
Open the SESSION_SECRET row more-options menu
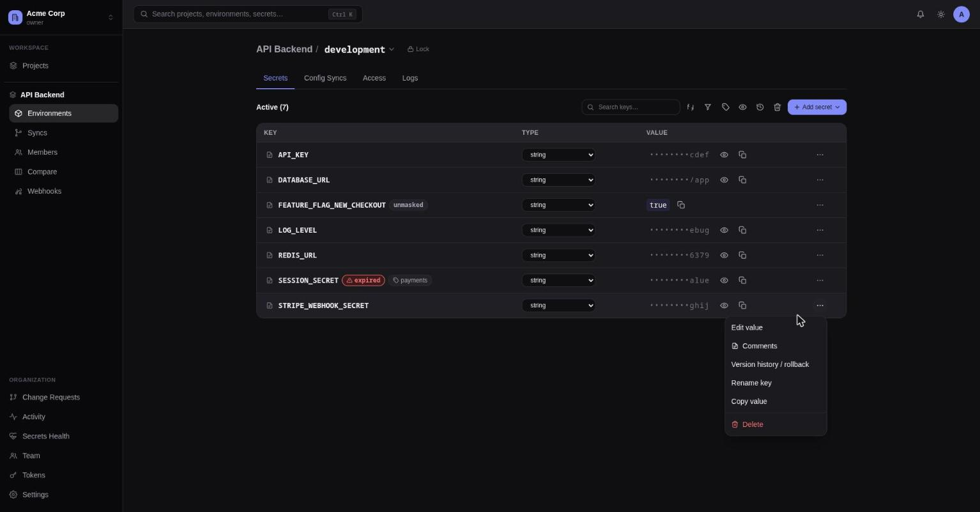pyautogui.click(x=820, y=280)
